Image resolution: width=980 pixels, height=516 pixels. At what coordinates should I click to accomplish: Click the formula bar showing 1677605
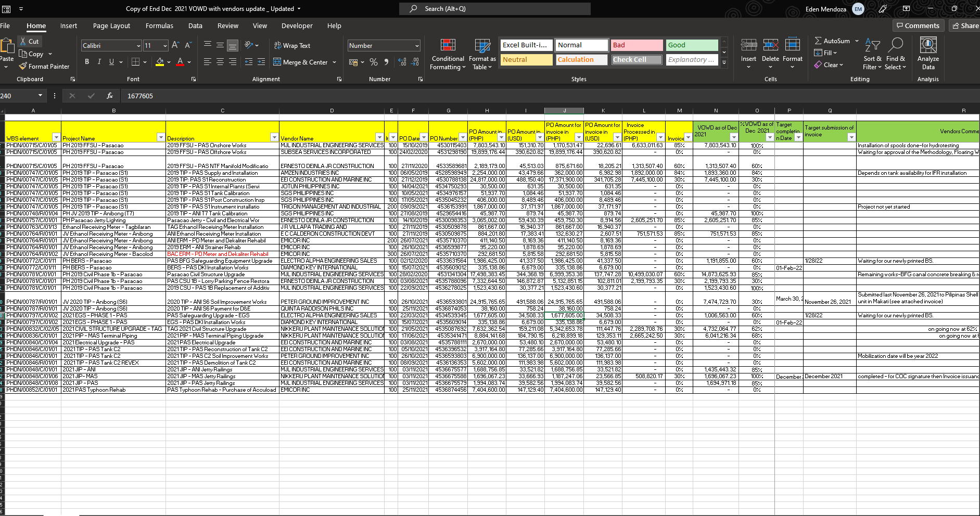point(552,96)
